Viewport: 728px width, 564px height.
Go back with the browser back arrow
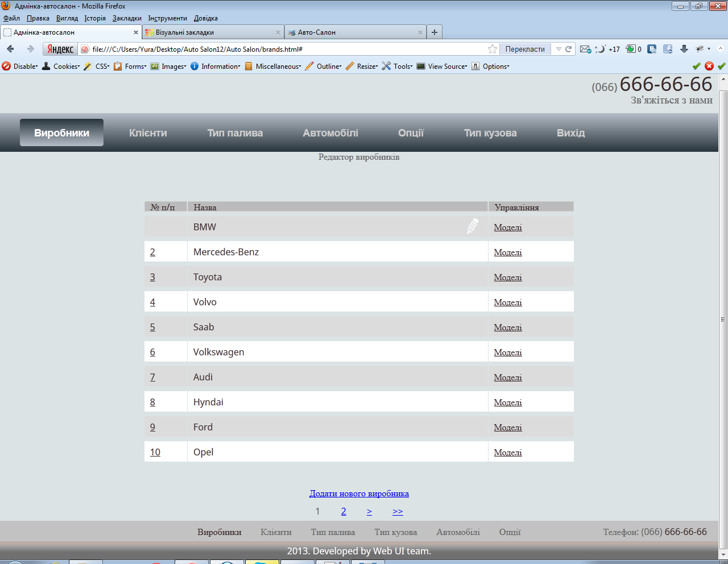point(10,49)
